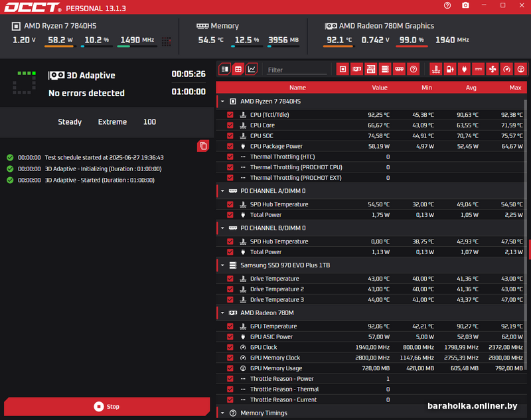
Task: Toggle the voltage battery sensor type filter
Action: pyautogui.click(x=450, y=69)
